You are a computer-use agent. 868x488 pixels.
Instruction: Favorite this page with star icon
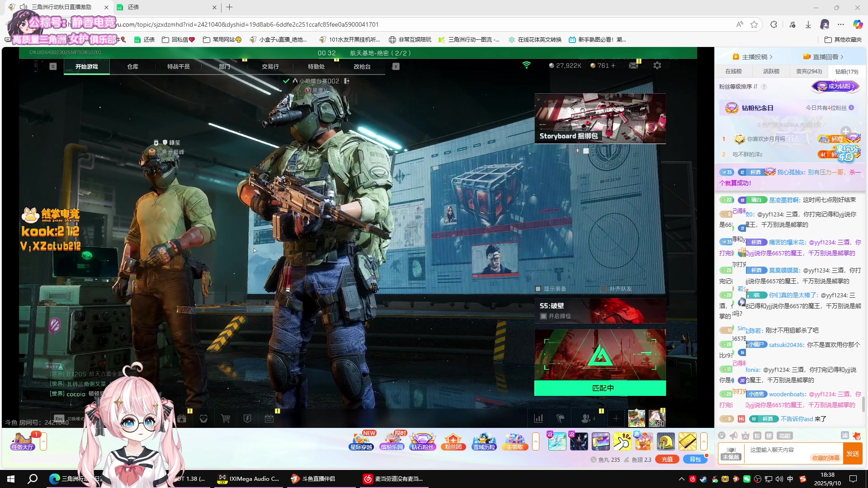tap(754, 24)
